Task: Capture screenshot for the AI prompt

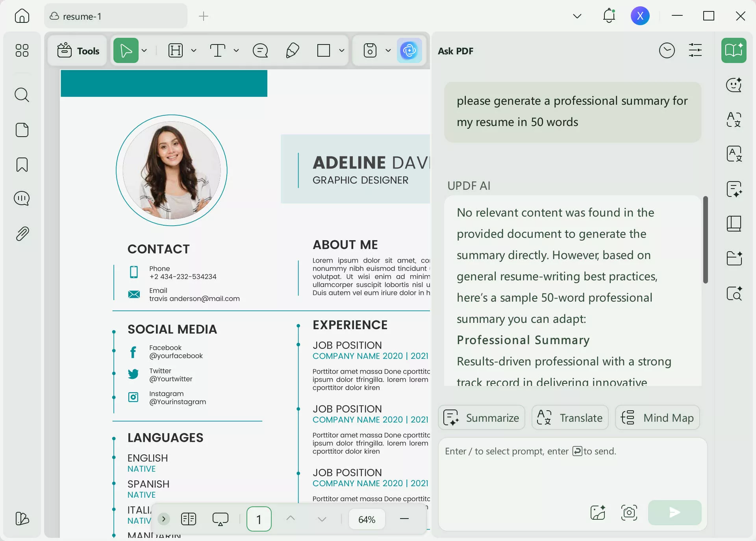Action: tap(628, 513)
